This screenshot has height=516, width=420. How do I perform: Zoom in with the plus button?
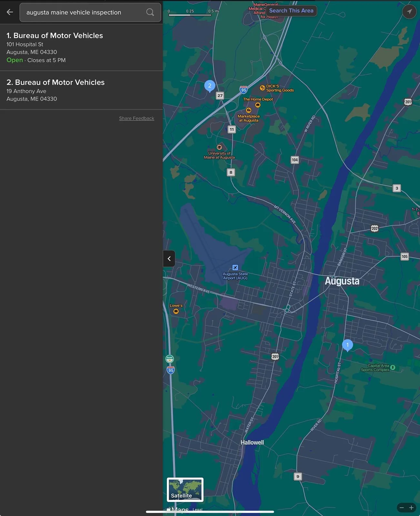(x=411, y=508)
